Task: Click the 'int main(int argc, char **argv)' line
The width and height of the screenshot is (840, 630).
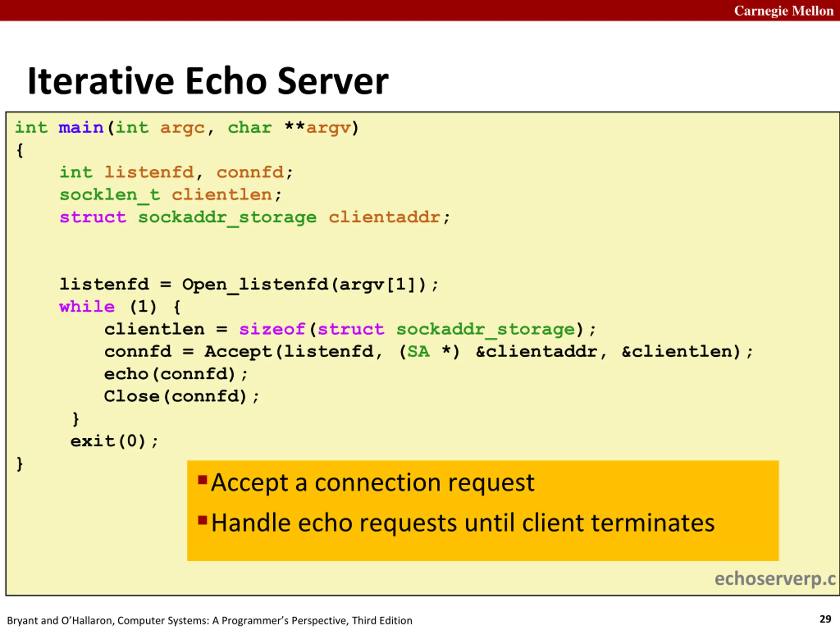Action: [187, 128]
